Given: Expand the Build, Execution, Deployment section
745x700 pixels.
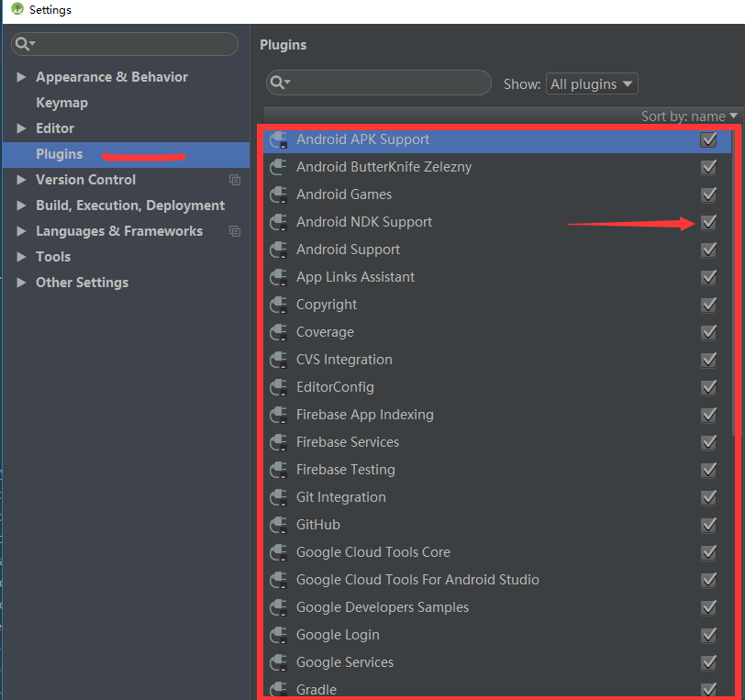Looking at the screenshot, I should 22,206.
